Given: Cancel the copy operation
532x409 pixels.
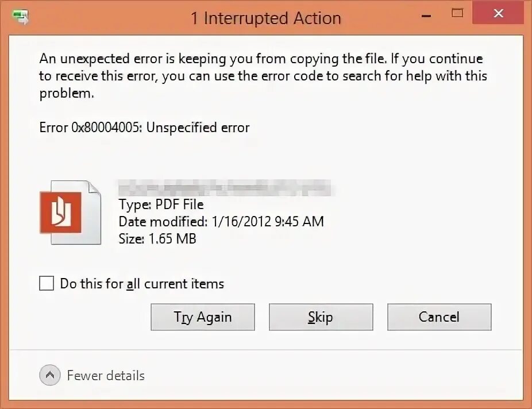Looking at the screenshot, I should point(439,317).
